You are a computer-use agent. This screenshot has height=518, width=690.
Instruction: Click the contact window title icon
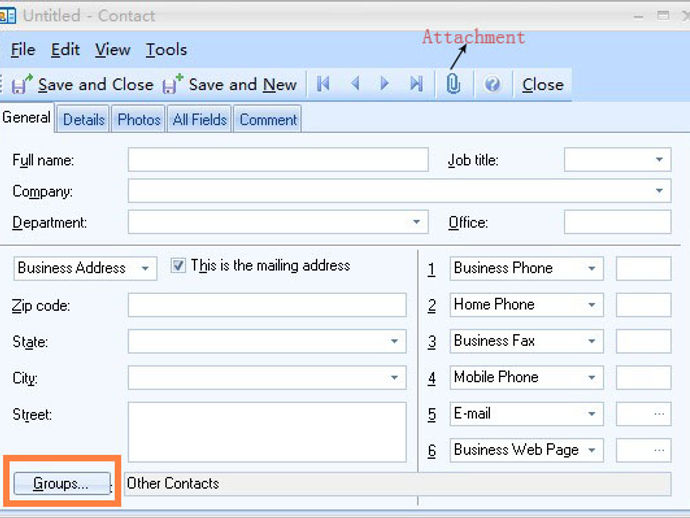pos(7,16)
